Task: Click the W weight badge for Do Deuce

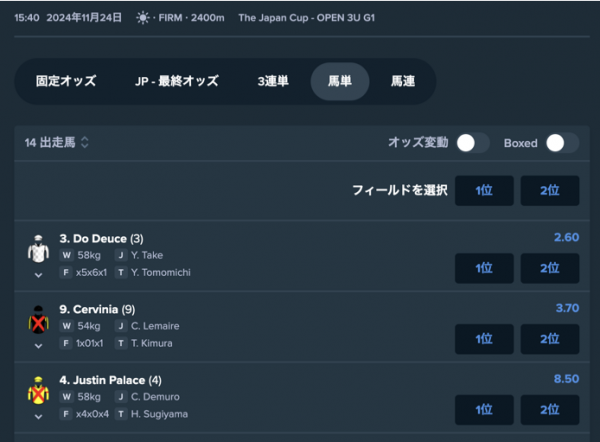Action: (66, 255)
